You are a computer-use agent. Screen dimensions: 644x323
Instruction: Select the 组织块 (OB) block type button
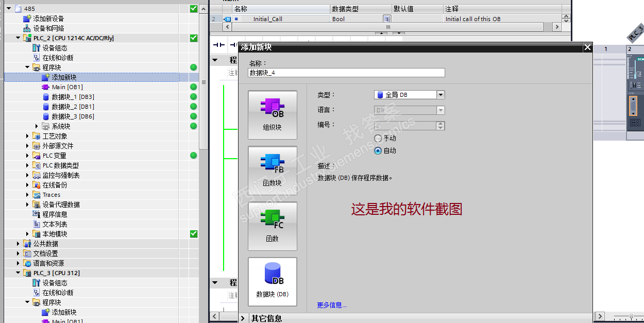tap(273, 115)
